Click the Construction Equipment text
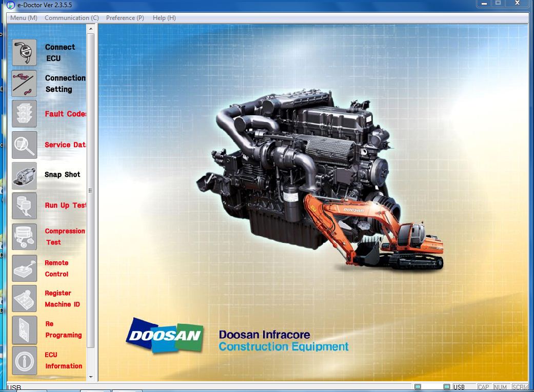534x392 pixels. [x=283, y=346]
